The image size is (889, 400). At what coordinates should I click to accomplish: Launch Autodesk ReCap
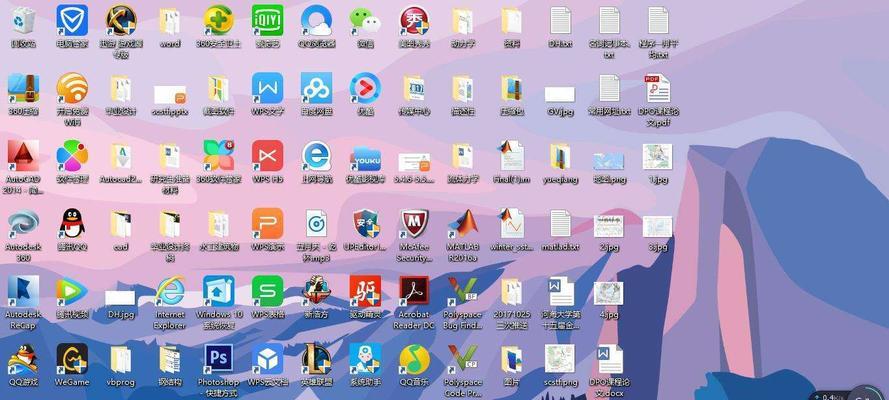[23, 291]
